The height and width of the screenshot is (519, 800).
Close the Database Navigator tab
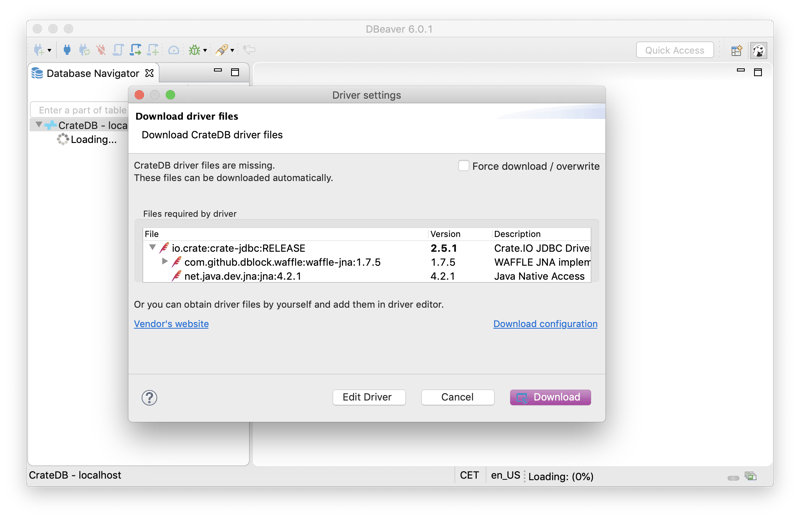pos(149,73)
